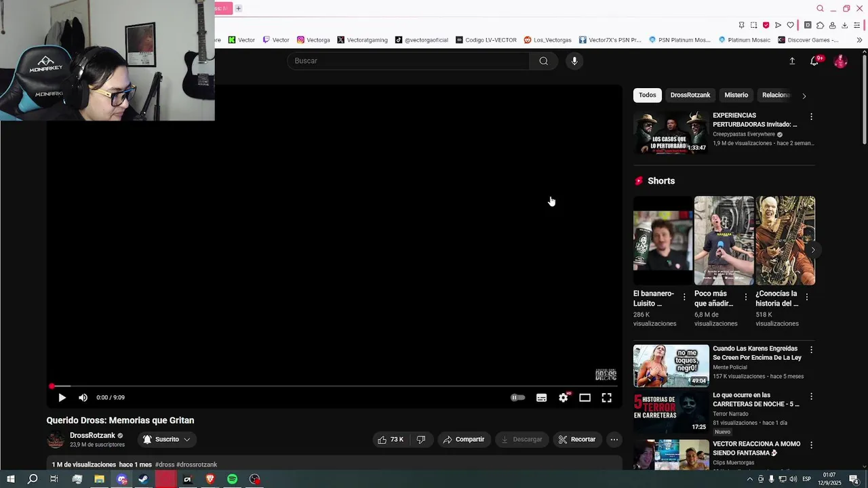Toggle video autoplay switch
The image size is (868, 488).
tap(517, 398)
